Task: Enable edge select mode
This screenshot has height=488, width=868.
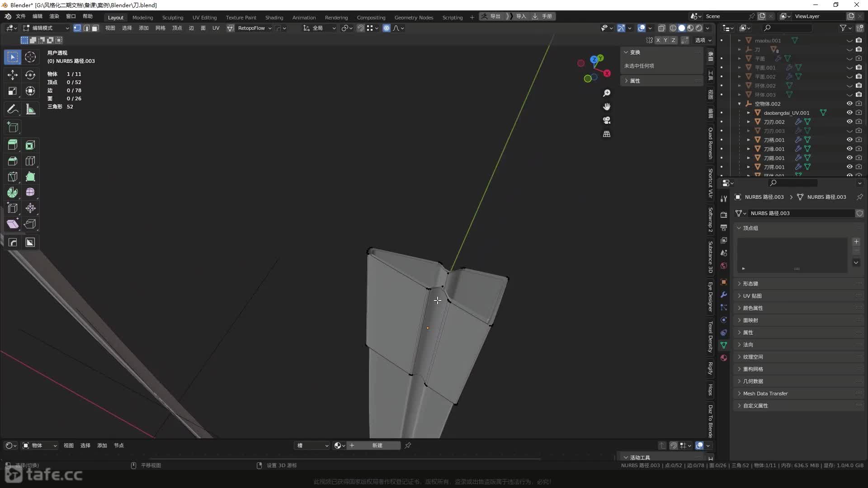Action: pos(86,28)
